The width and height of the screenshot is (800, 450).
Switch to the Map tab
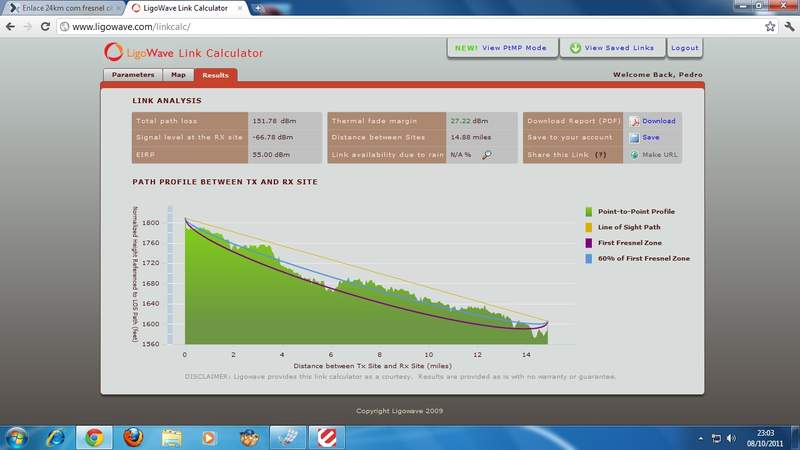pos(178,74)
